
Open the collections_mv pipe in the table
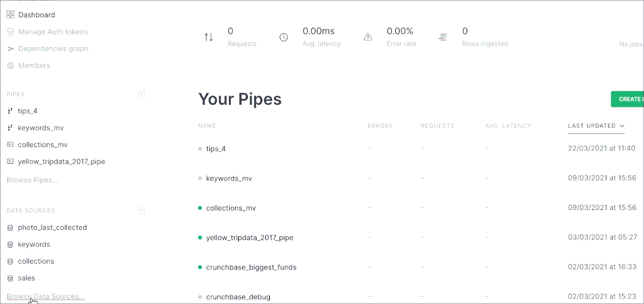tap(232, 208)
